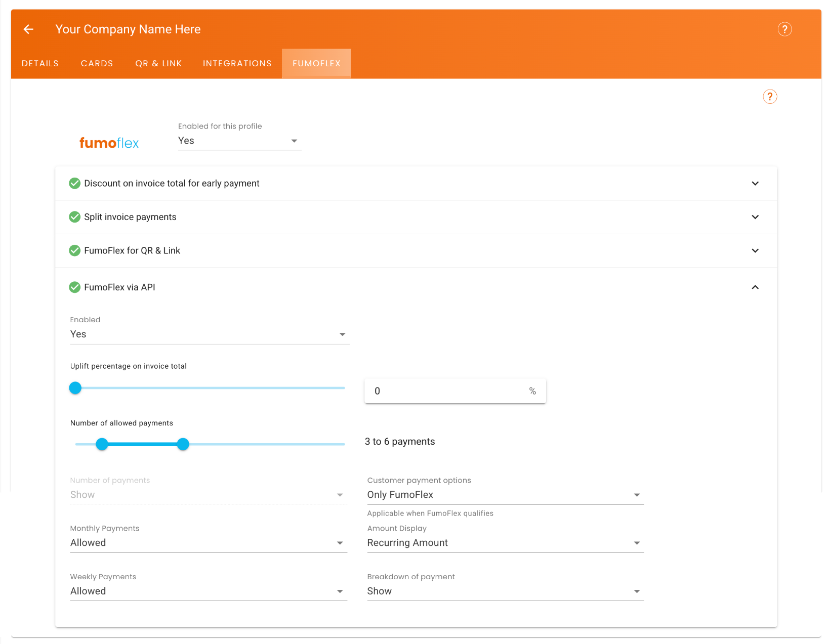Click 'Applicable when FumoFlex qualifies' hint text
Image resolution: width=829 pixels, height=644 pixels.
point(430,513)
